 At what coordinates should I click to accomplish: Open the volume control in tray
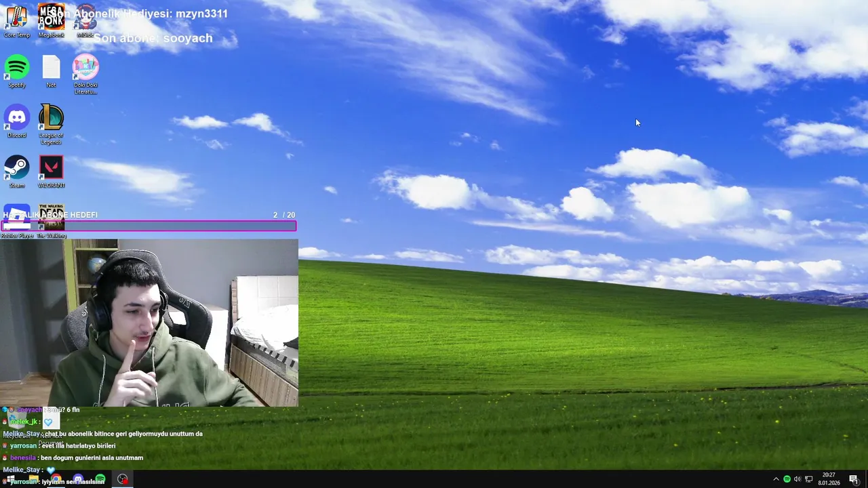point(797,479)
